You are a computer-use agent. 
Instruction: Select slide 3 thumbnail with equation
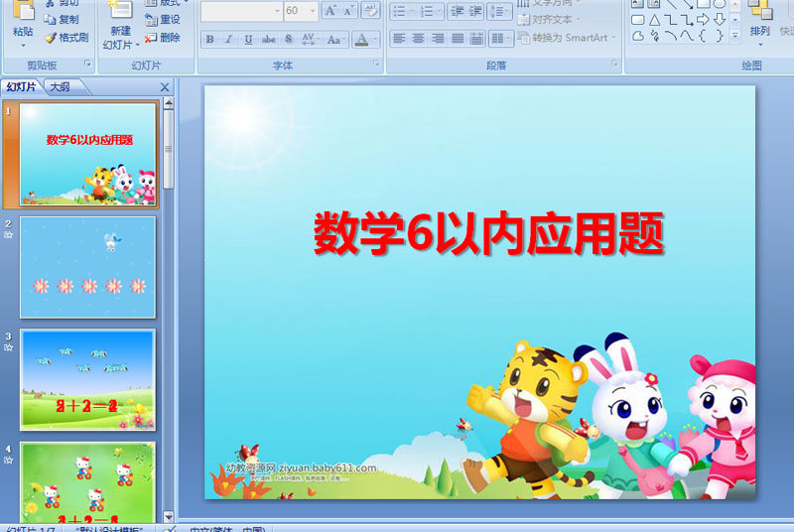pyautogui.click(x=87, y=379)
